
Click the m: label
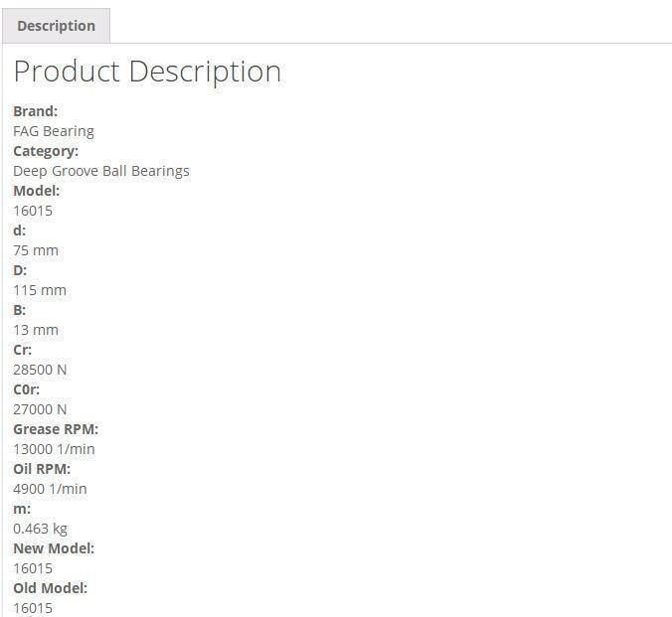coord(22,509)
